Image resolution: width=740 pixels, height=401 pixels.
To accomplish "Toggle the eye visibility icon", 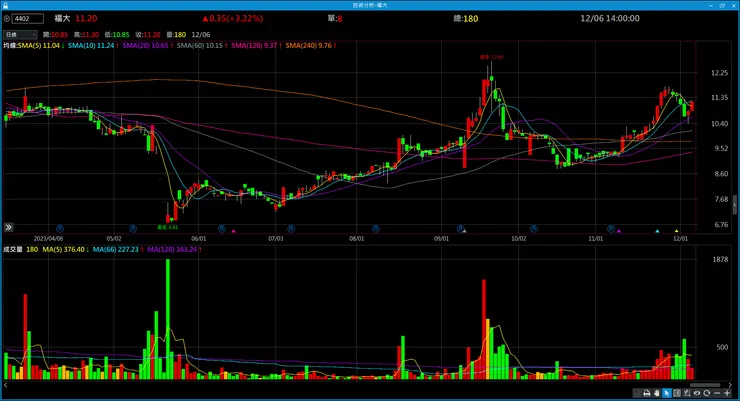I will click(x=697, y=393).
